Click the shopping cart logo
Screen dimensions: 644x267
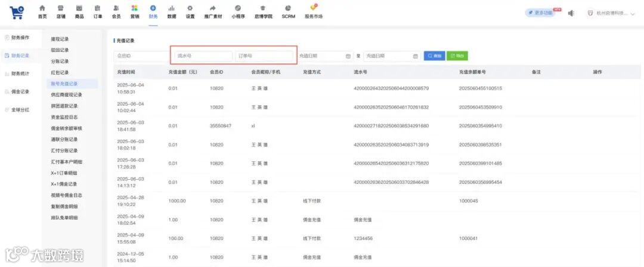point(17,13)
